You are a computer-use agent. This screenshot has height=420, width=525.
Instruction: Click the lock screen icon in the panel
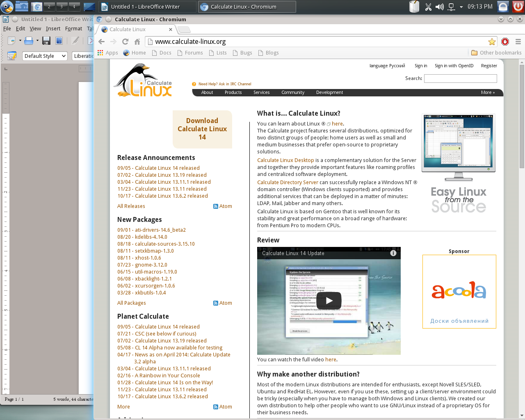click(x=503, y=7)
